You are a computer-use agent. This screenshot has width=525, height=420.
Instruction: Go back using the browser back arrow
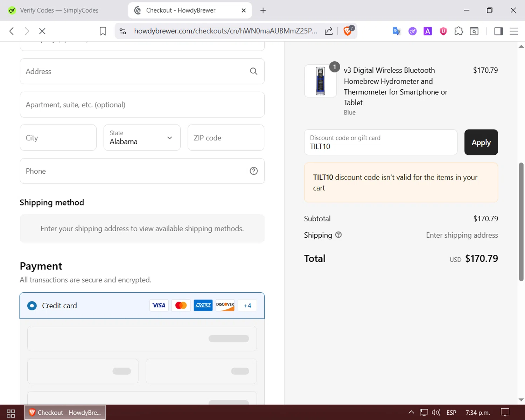tap(12, 31)
